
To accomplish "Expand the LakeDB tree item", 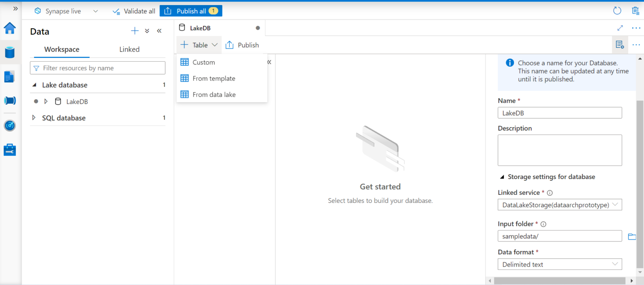I will tap(46, 101).
